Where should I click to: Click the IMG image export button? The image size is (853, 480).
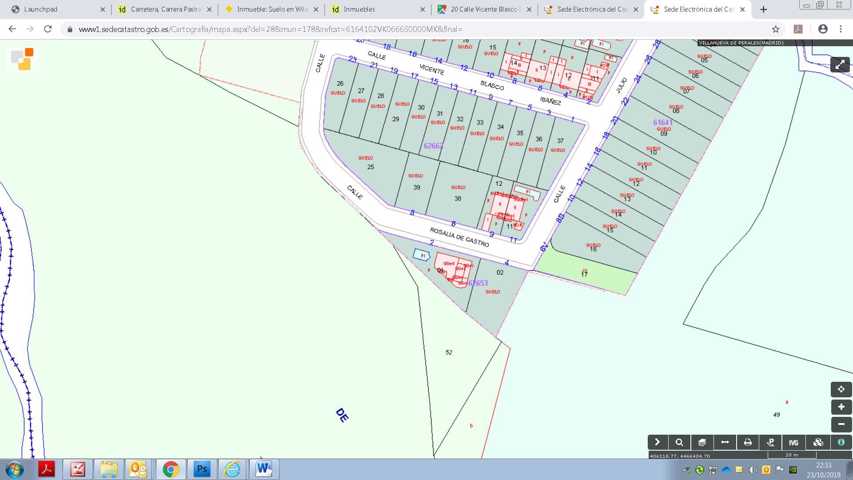click(794, 442)
